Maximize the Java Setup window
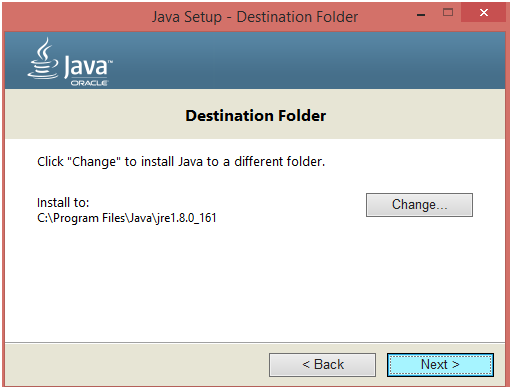The height and width of the screenshot is (389, 512). (448, 13)
